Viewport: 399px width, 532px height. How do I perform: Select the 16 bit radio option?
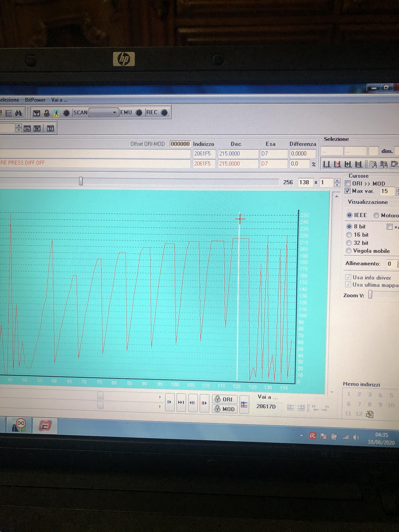[349, 235]
